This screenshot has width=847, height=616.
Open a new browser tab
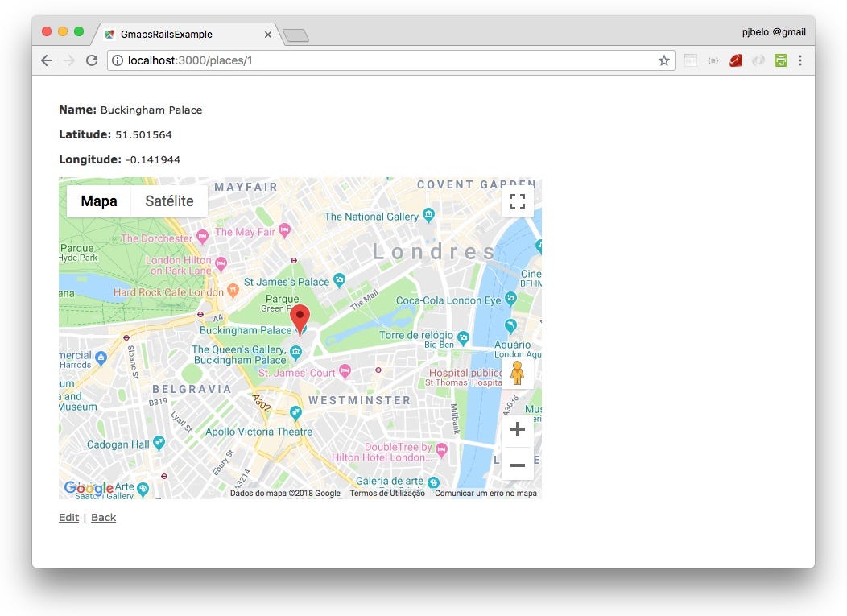coord(295,35)
